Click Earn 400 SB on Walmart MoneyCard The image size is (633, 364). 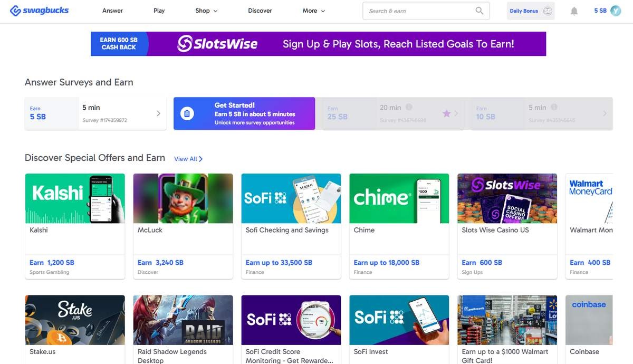coord(590,263)
